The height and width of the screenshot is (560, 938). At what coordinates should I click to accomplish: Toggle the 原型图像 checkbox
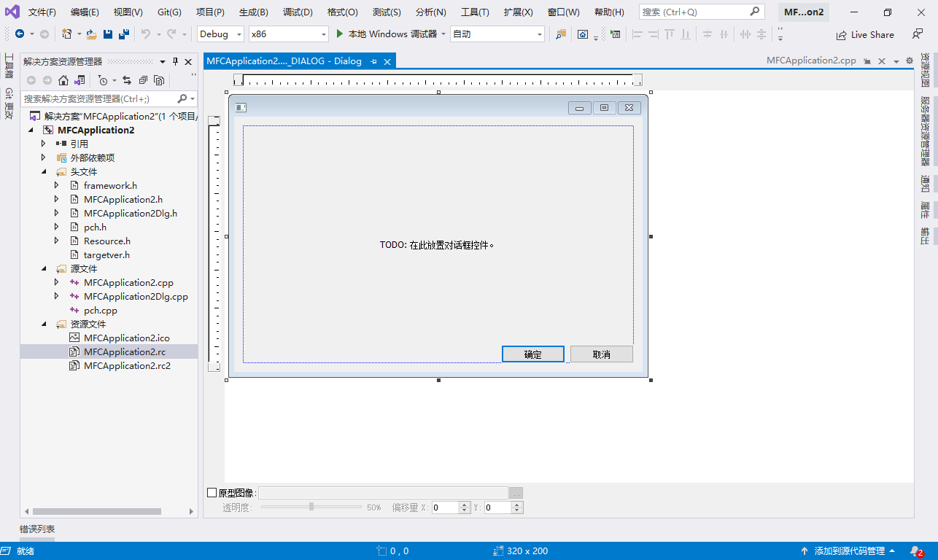212,493
